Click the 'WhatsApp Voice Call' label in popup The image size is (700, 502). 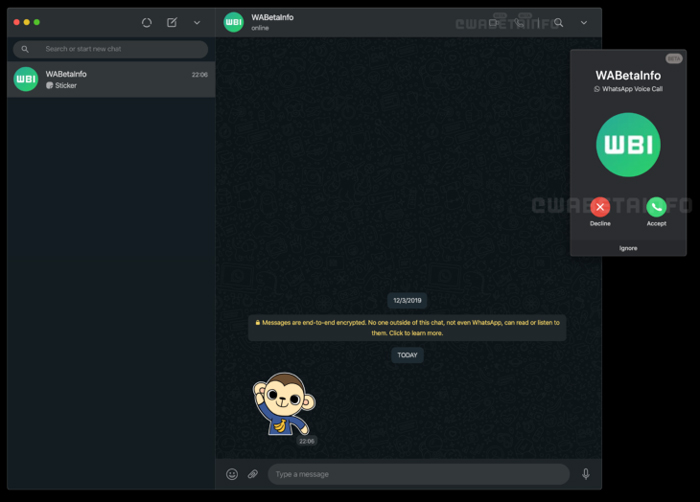point(632,89)
